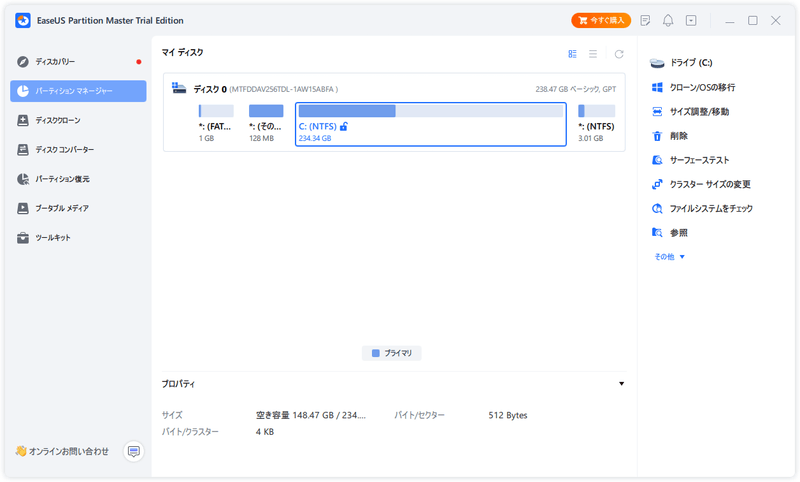Viewport: 800px width, 482px height.
Task: Click the 今すぐ購入 buy button
Action: (x=601, y=20)
